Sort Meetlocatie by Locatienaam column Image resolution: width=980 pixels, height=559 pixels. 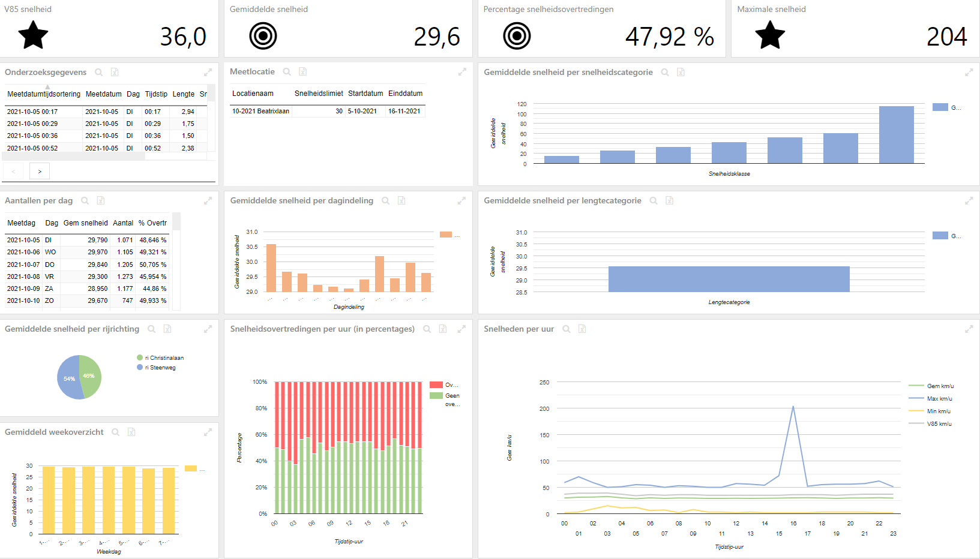point(253,94)
